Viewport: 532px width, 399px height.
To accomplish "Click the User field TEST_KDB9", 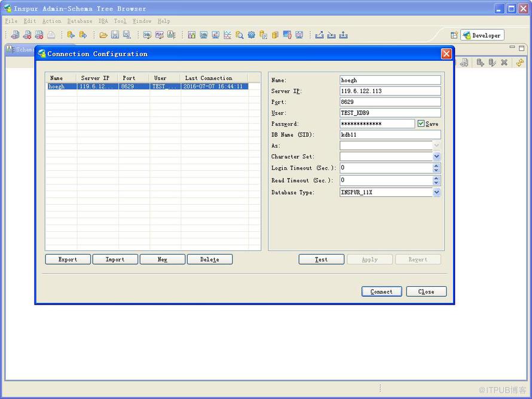I will 390,112.
